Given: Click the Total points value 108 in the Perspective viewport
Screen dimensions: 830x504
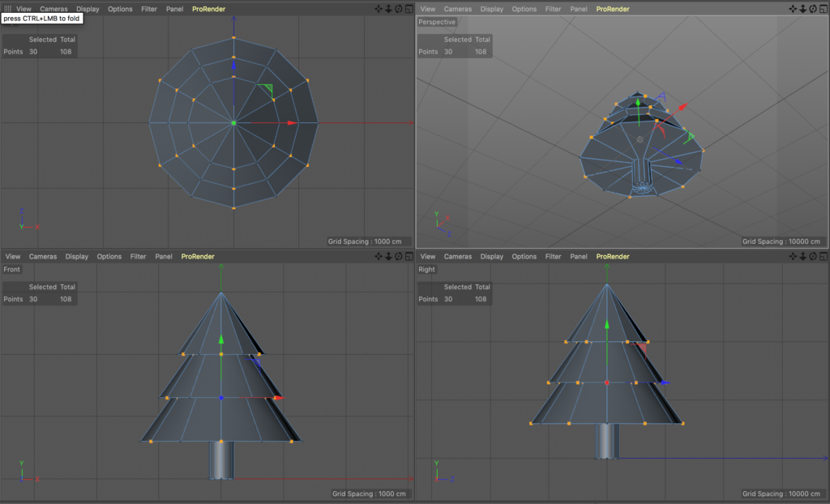Looking at the screenshot, I should click(x=481, y=51).
